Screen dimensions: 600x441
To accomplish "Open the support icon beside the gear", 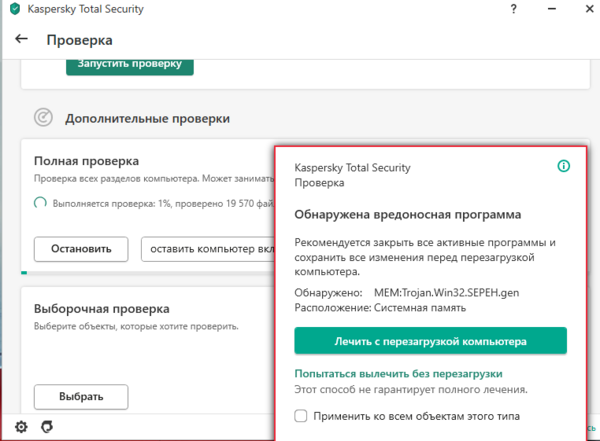I will [46, 427].
